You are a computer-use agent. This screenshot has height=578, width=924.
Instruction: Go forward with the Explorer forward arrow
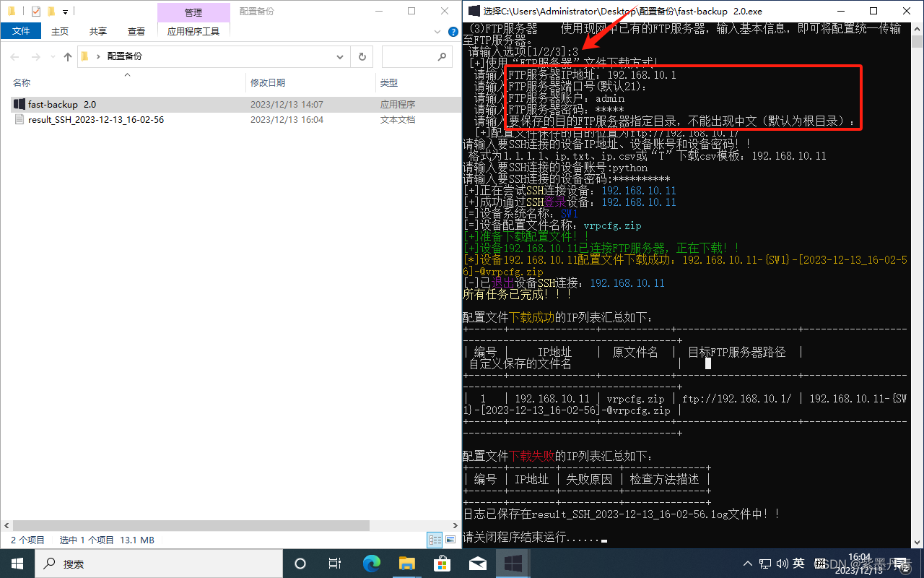[37, 56]
